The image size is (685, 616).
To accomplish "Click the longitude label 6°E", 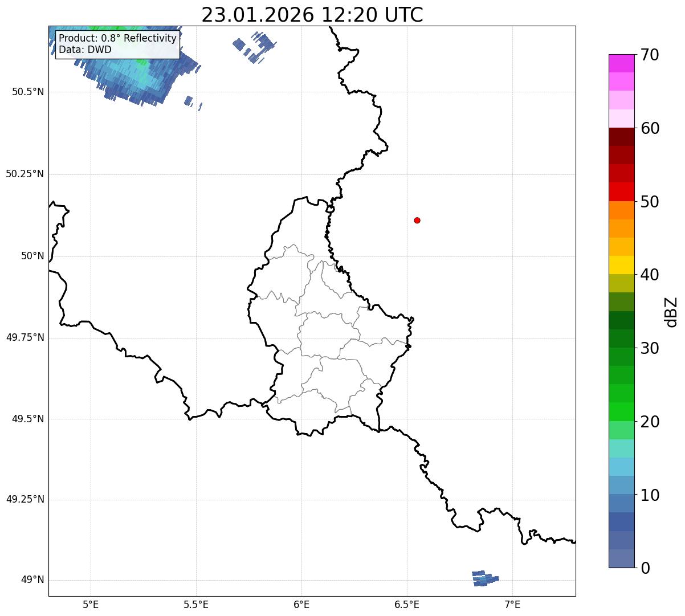I will [301, 604].
